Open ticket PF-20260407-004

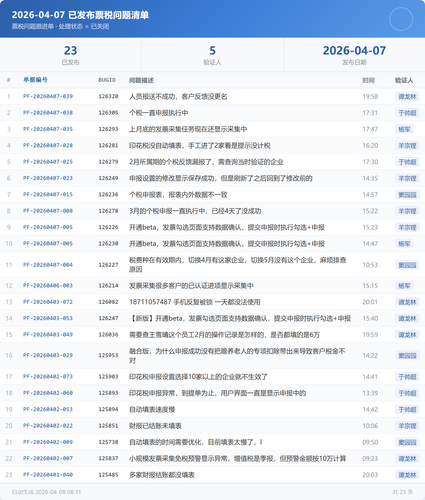pos(48,265)
